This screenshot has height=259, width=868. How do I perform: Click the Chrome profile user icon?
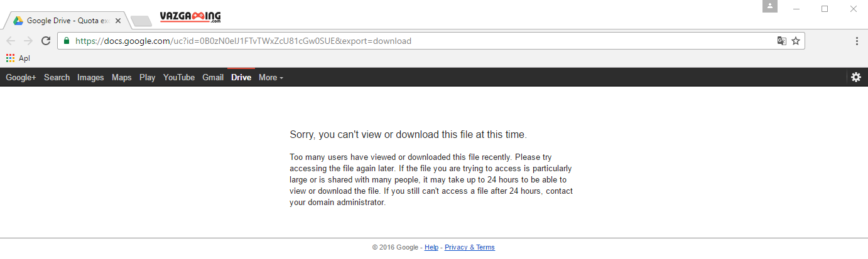[x=770, y=6]
